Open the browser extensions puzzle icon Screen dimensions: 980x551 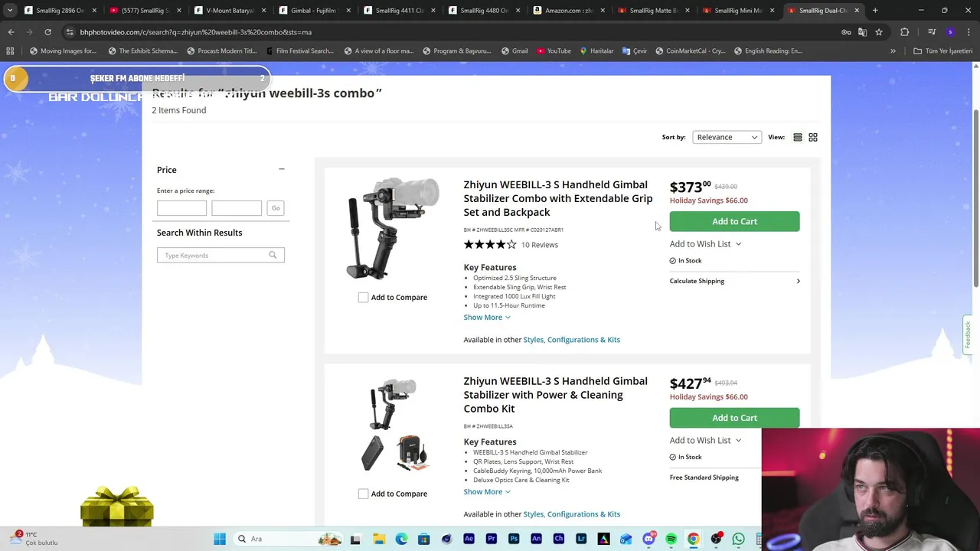point(904,32)
